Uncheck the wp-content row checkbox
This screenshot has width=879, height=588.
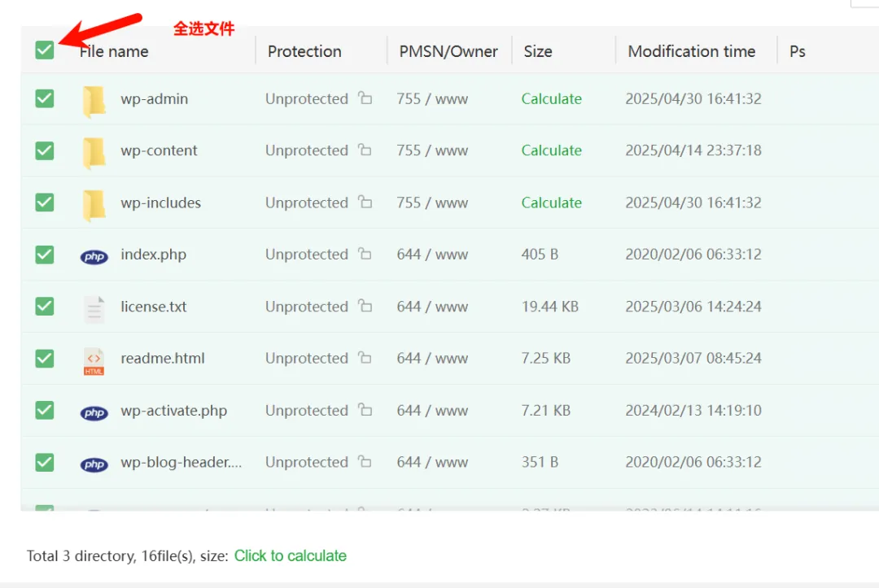click(44, 150)
